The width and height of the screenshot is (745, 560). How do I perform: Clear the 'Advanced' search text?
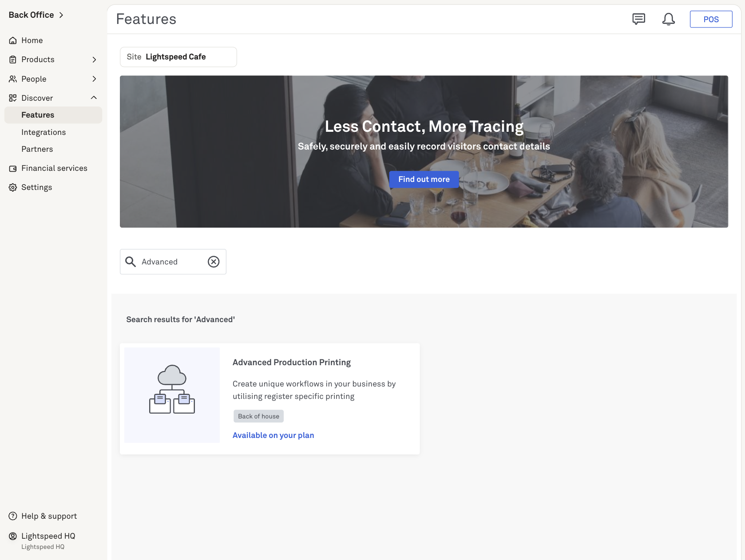coord(214,262)
